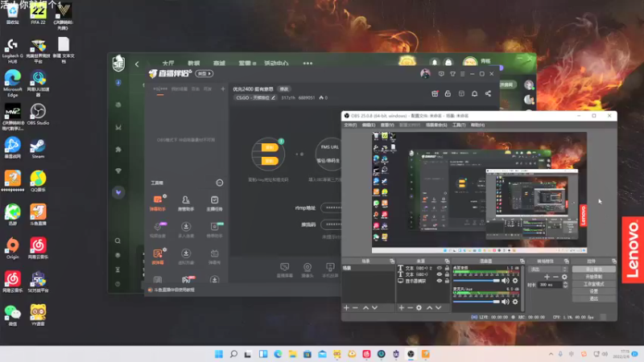Add a new scene in OBS Scenes panel
644x362 pixels.
tap(346, 308)
